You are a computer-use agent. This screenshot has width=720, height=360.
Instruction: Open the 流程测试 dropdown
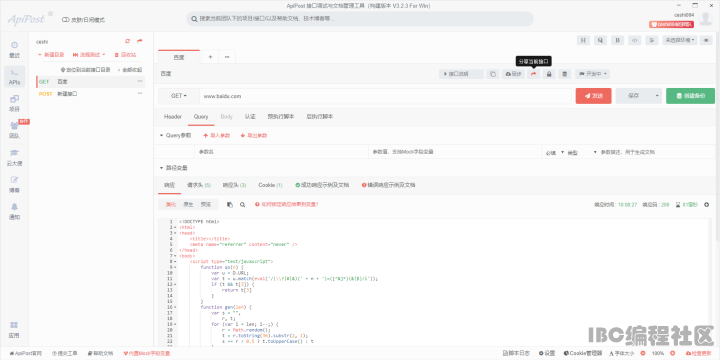[x=89, y=55]
